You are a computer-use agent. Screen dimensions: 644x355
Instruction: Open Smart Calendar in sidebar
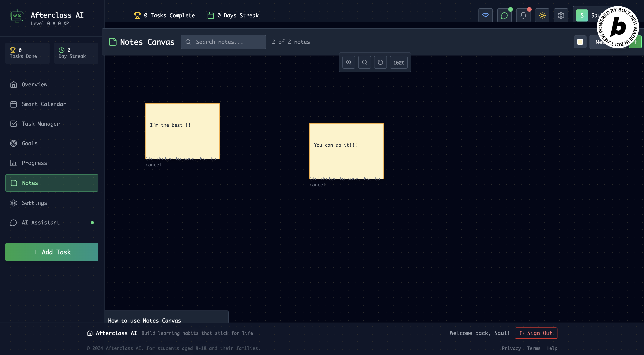pyautogui.click(x=44, y=104)
